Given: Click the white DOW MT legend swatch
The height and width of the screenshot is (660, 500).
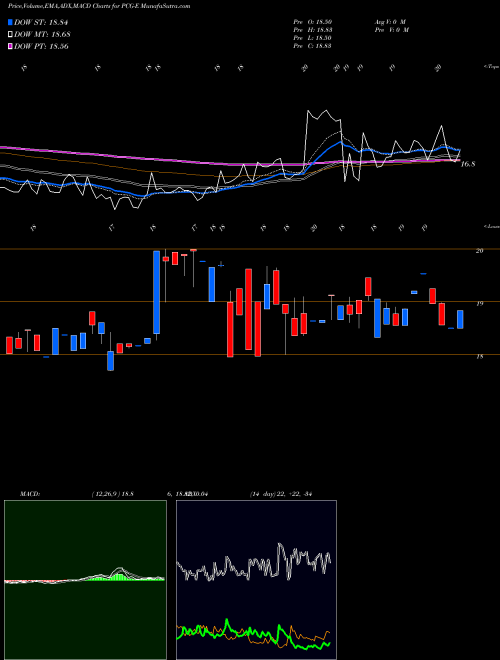Looking at the screenshot, I should click(11, 34).
